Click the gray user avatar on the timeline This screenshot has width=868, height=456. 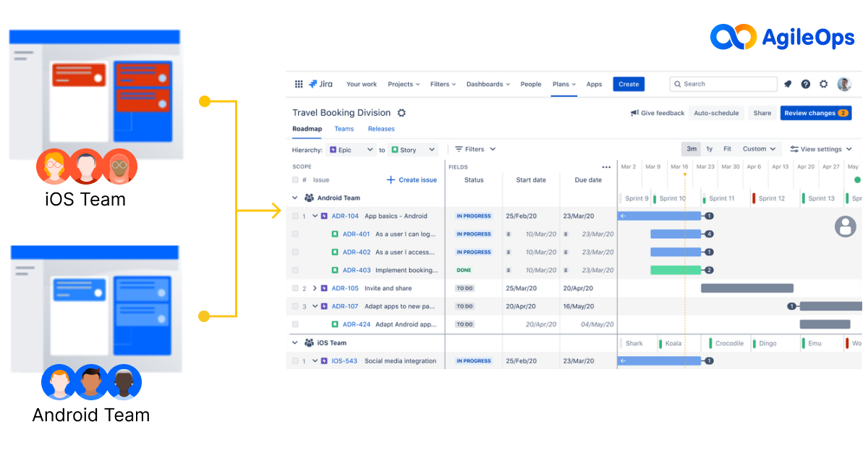click(x=845, y=227)
